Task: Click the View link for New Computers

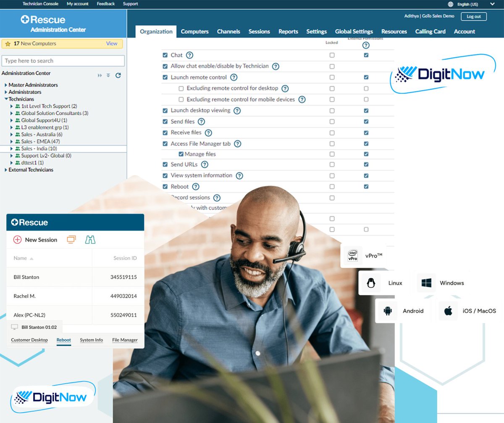Action: point(112,43)
